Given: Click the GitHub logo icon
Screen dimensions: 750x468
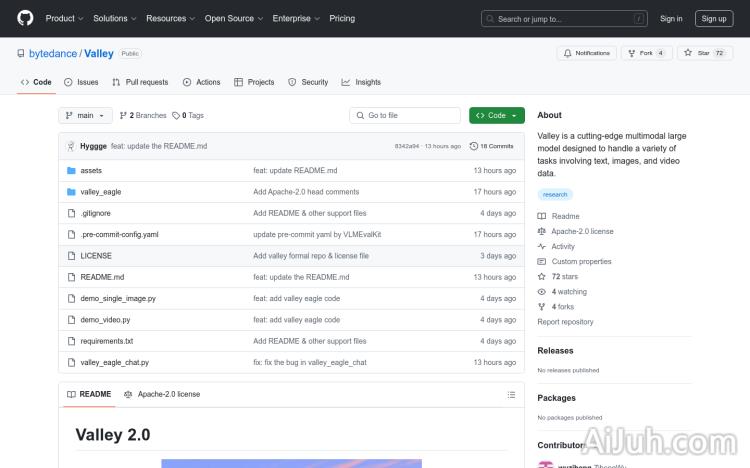Looking at the screenshot, I should (25, 18).
